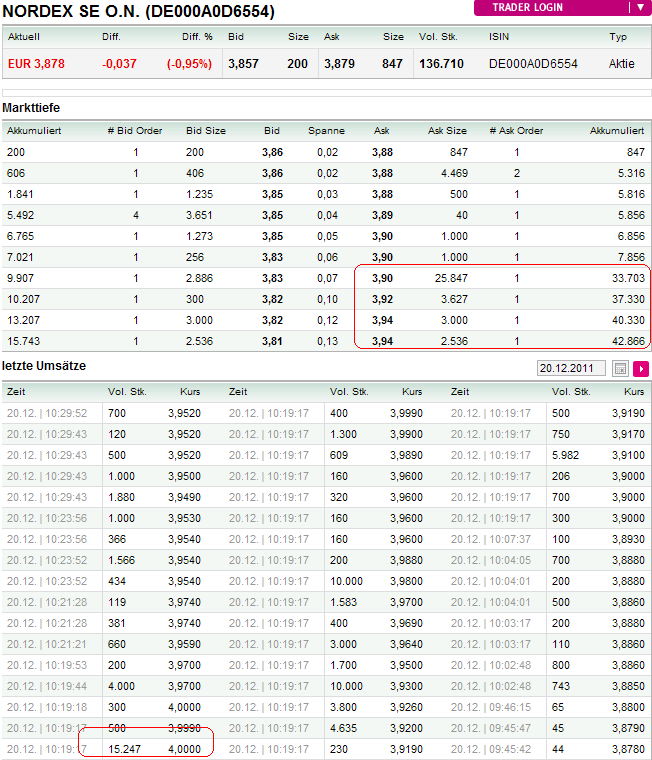Click the # Bid Order column header
652x760 pixels.
[x=135, y=130]
